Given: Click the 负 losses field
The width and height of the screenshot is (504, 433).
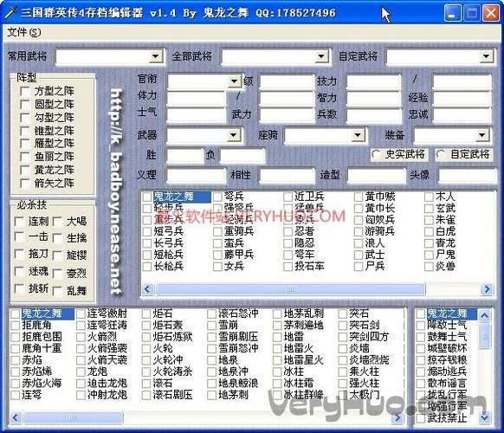Looking at the screenshot, I should pos(242,156).
